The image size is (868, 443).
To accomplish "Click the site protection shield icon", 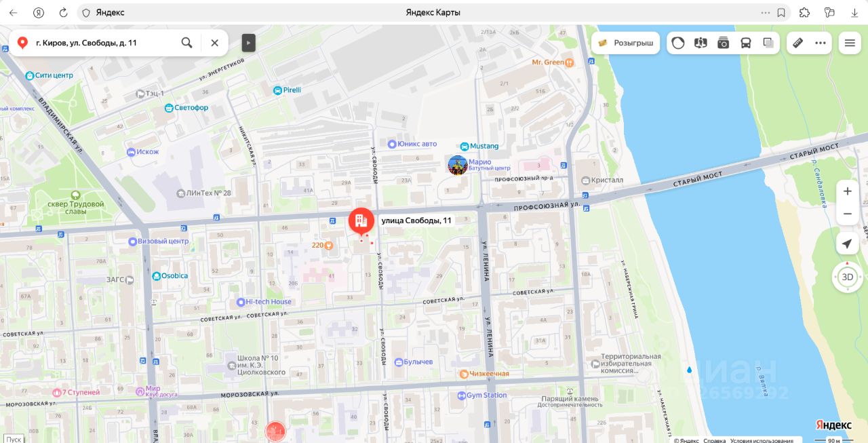I will click(85, 12).
